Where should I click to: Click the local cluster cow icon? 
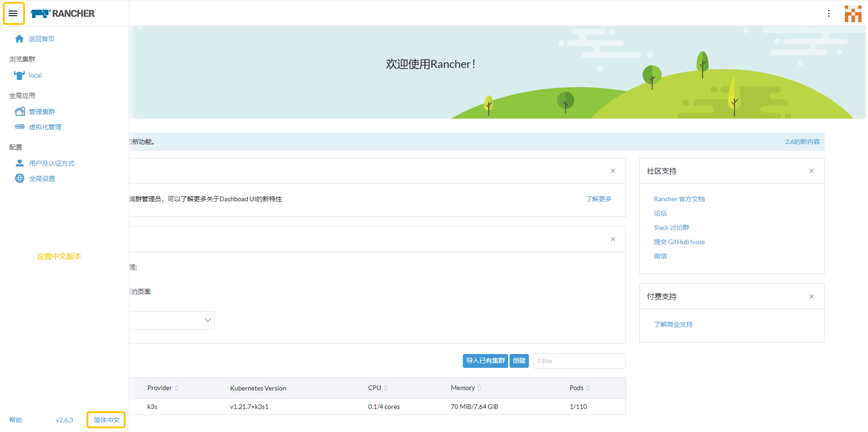[19, 75]
